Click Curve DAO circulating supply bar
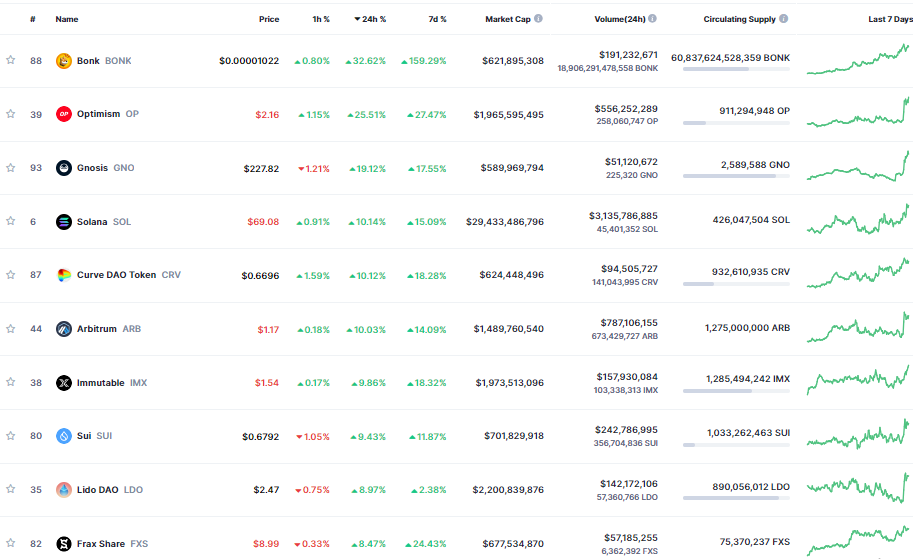The height and width of the screenshot is (559, 919). coord(736,284)
